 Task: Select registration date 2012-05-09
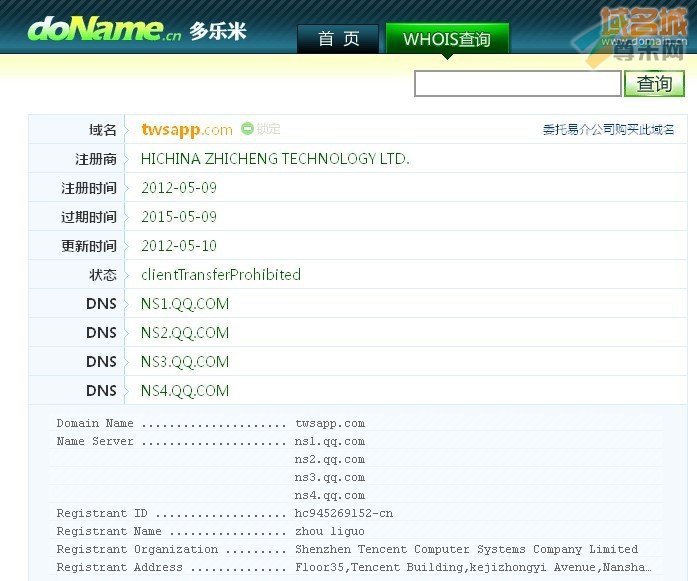(179, 188)
